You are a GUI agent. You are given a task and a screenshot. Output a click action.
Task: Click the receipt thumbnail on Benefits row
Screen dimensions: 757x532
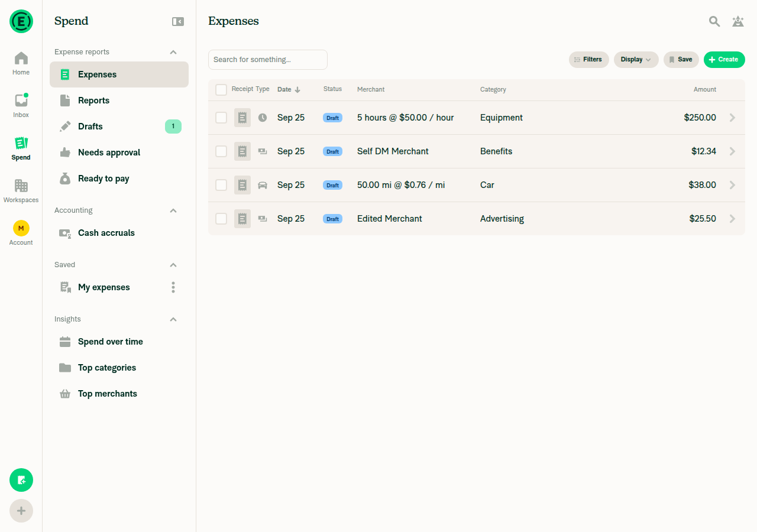click(x=242, y=151)
